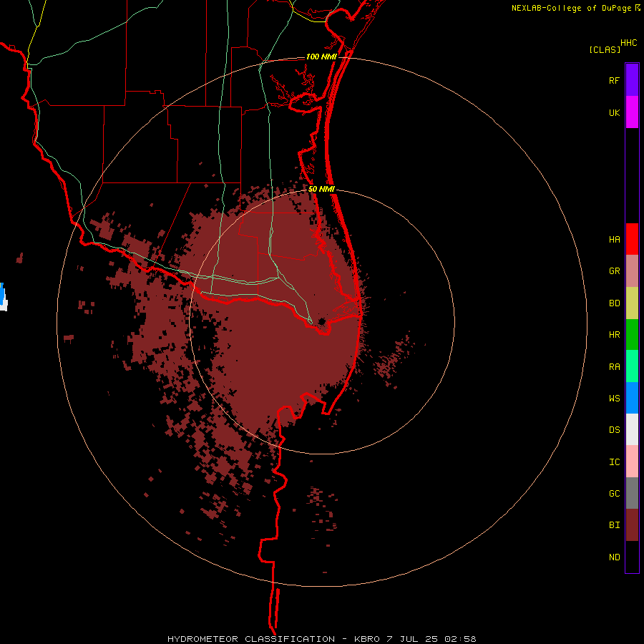Click the UK legend label
The height and width of the screenshot is (644, 644).
615,112
